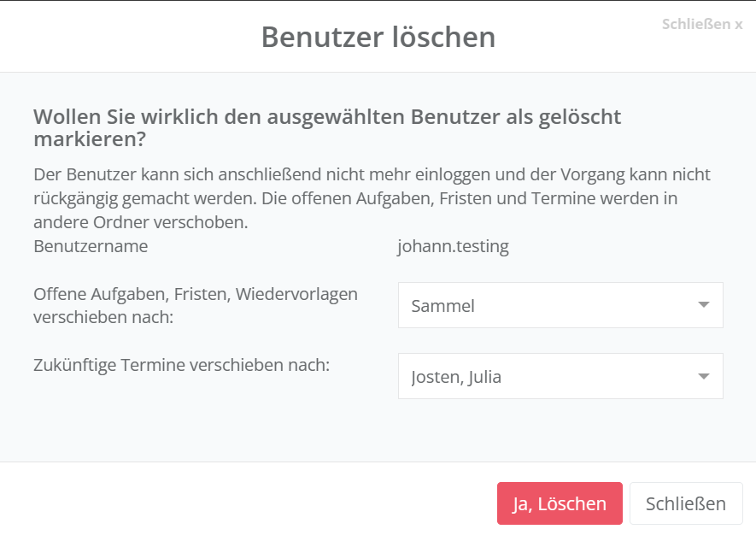Click the empty footer area left of "Ja, Löschen"
Image resolution: width=756 pixels, height=541 pixels.
[248, 503]
